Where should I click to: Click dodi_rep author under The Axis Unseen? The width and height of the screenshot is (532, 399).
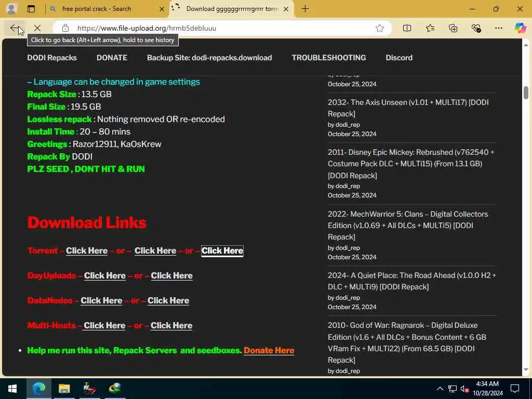coord(348,125)
